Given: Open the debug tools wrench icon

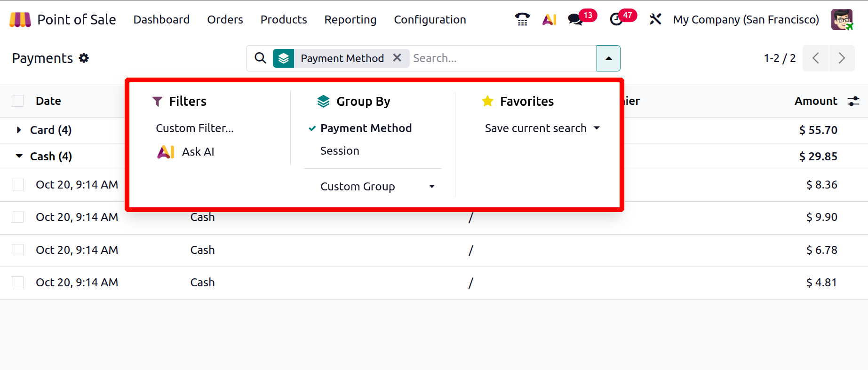Looking at the screenshot, I should click(655, 19).
